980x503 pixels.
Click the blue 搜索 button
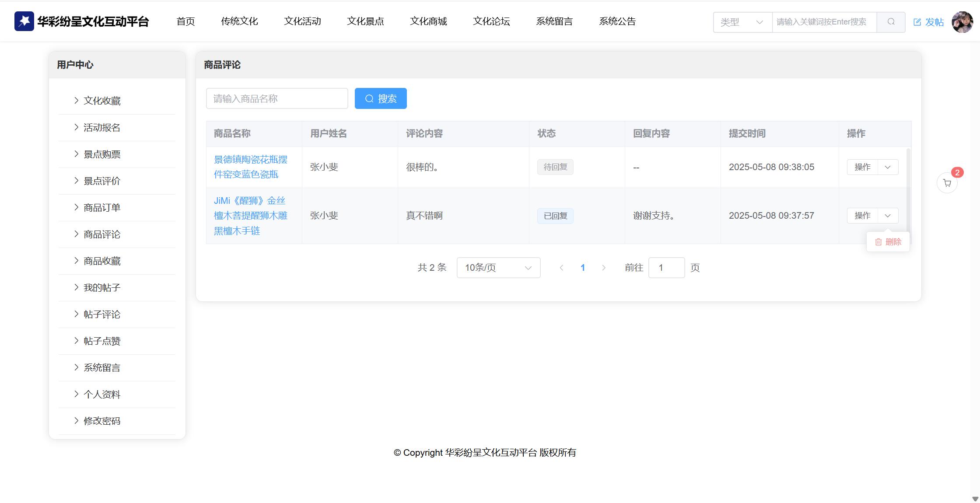click(x=381, y=98)
